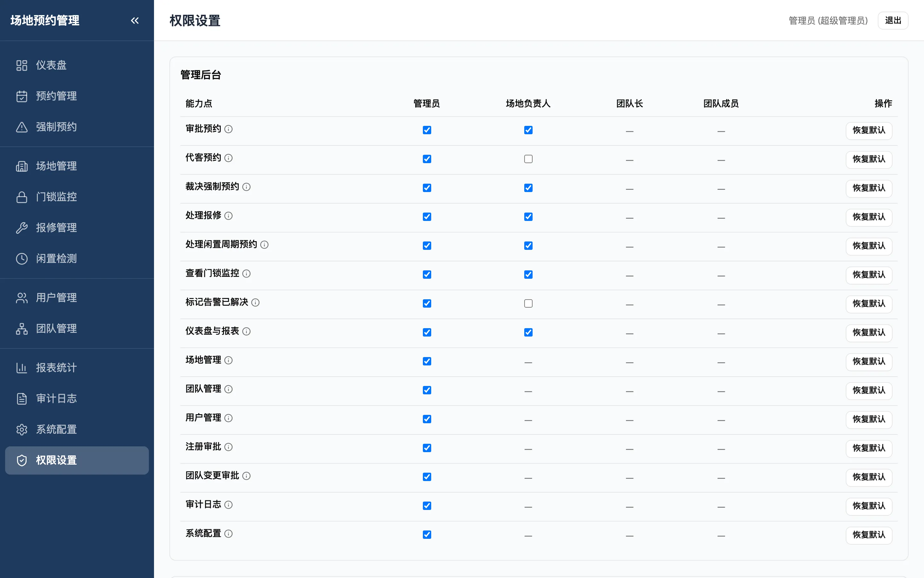Open 闲置检测 in the sidebar
The image size is (924, 578).
point(77,259)
